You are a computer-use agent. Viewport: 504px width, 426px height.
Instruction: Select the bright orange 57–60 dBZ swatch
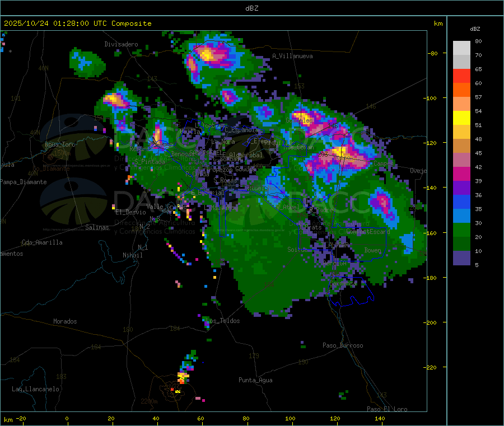[x=461, y=90]
